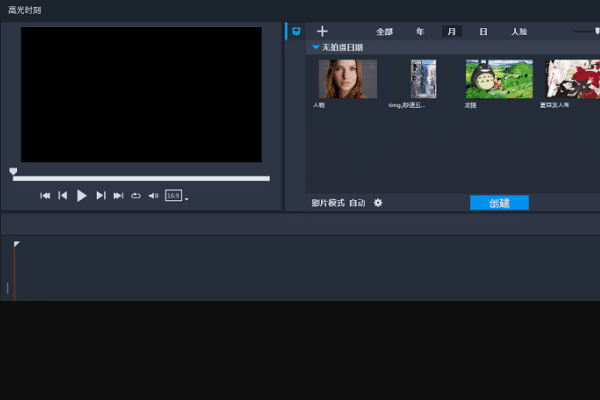Click the plus icon to add media
The image size is (600, 400).
(x=322, y=32)
